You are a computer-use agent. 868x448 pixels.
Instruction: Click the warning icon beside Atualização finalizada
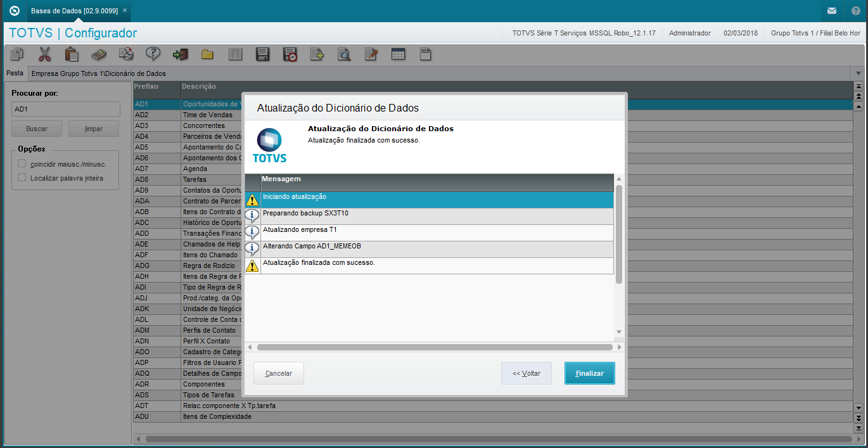pyautogui.click(x=252, y=266)
